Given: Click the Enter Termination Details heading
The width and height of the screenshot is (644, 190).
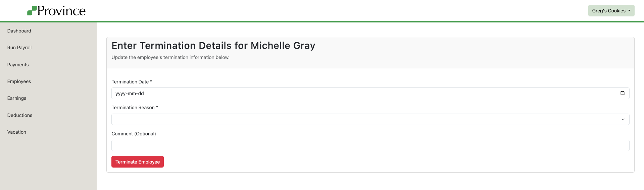Looking at the screenshot, I should (213, 46).
